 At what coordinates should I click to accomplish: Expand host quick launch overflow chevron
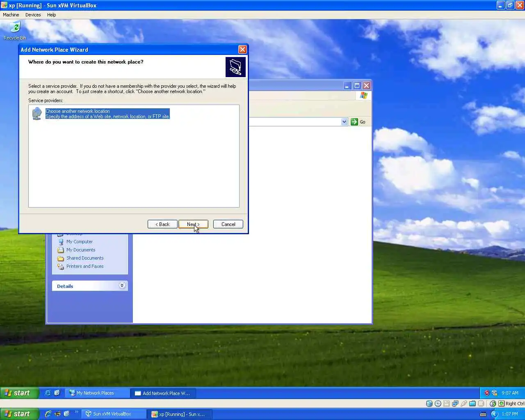pyautogui.click(x=77, y=412)
